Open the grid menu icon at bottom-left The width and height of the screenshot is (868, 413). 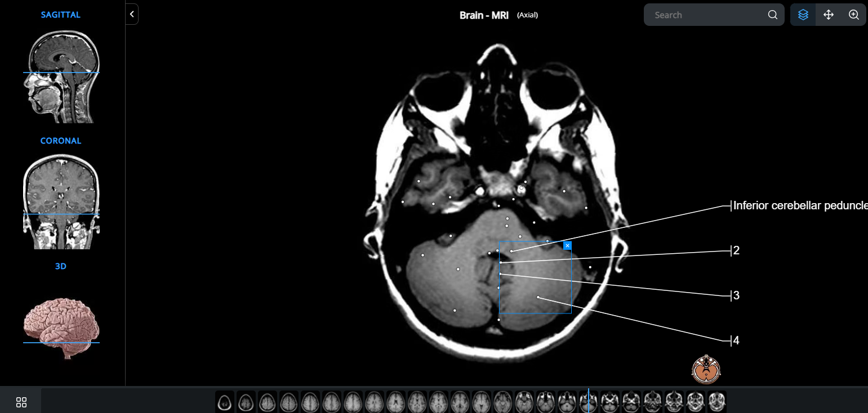pyautogui.click(x=21, y=402)
